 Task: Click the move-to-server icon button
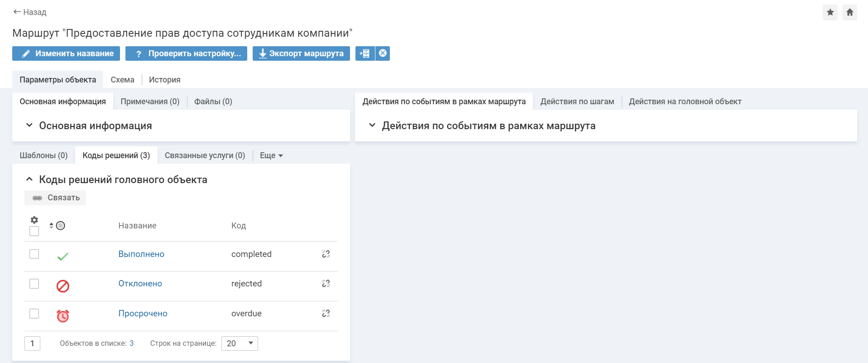[364, 53]
